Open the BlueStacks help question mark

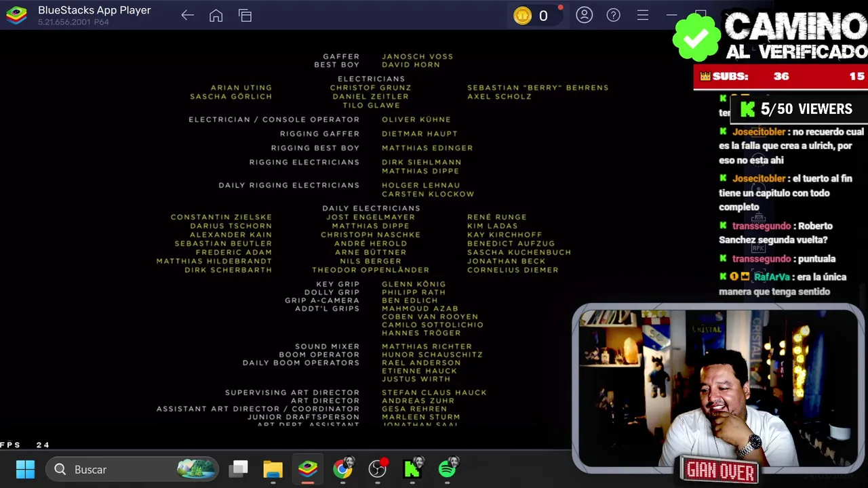click(614, 15)
